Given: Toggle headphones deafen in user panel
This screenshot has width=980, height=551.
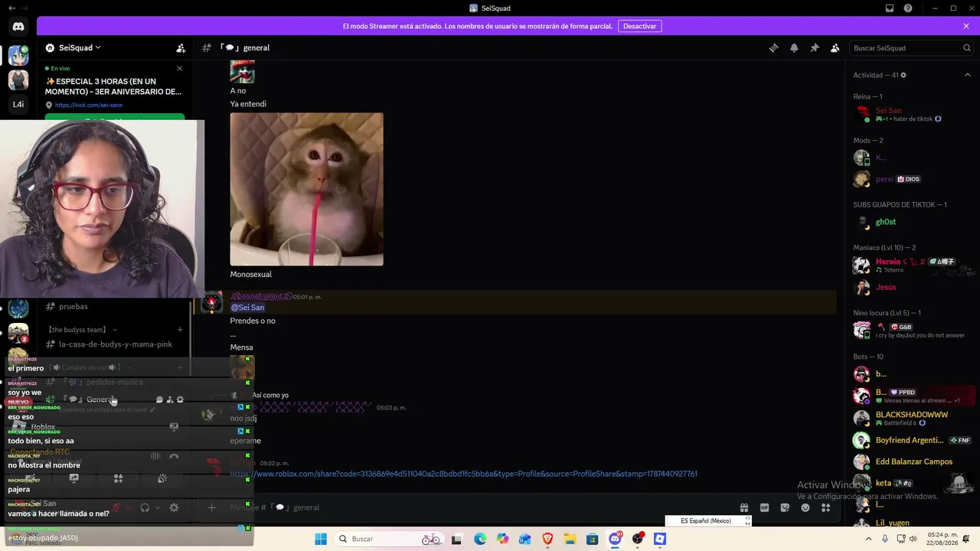Looking at the screenshot, I should pos(144,507).
